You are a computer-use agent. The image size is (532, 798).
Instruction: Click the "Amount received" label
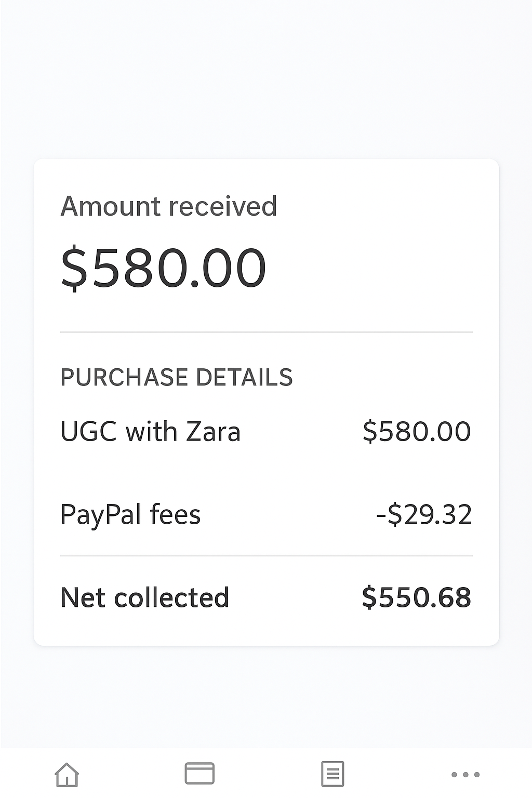168,206
